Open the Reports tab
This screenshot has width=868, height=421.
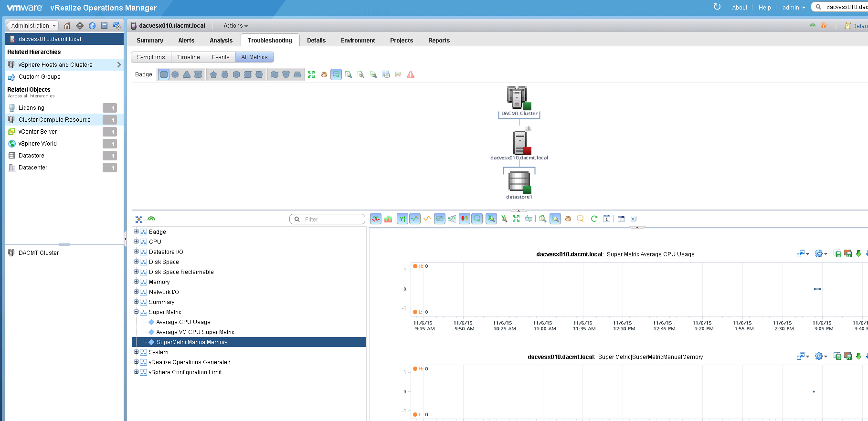click(x=439, y=41)
